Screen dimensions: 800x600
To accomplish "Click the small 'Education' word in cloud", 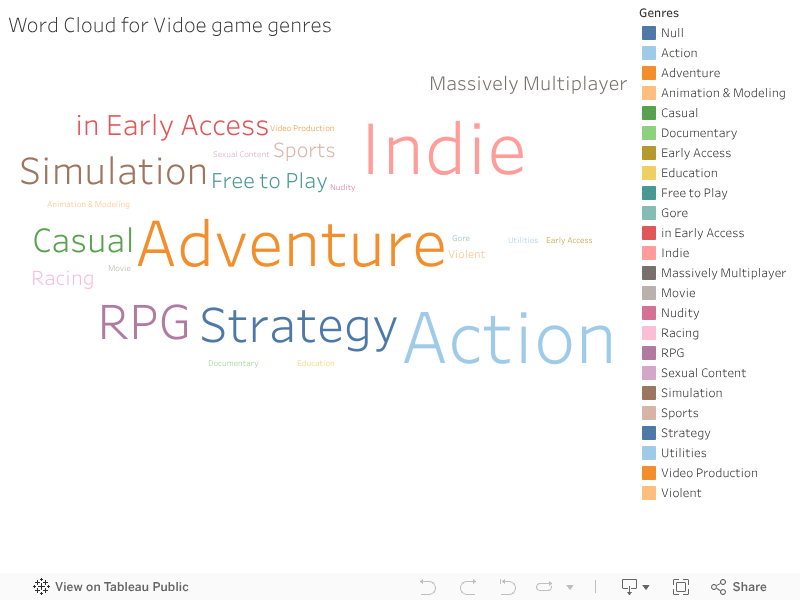I will click(316, 363).
